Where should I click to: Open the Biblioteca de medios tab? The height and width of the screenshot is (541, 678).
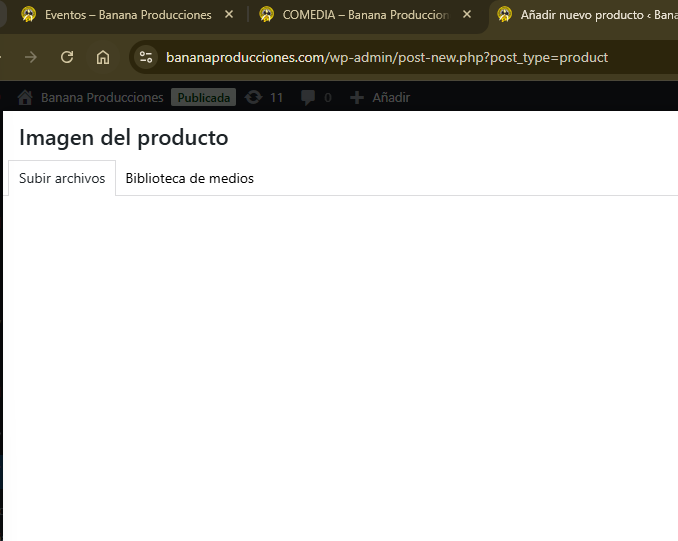pyautogui.click(x=189, y=178)
